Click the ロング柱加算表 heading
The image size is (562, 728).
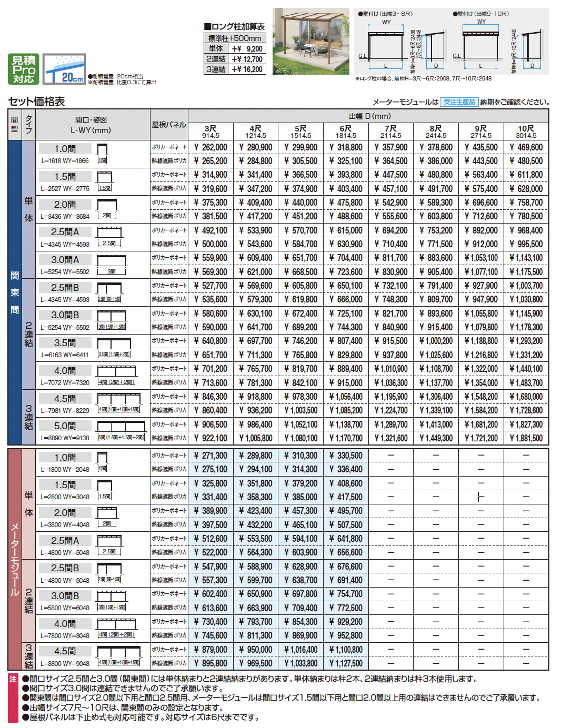tap(234, 26)
